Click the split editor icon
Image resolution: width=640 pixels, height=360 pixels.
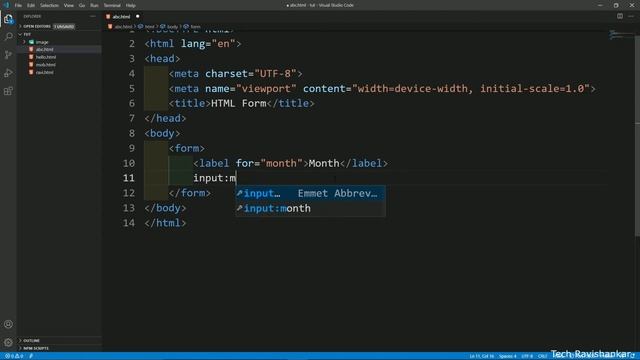click(620, 16)
